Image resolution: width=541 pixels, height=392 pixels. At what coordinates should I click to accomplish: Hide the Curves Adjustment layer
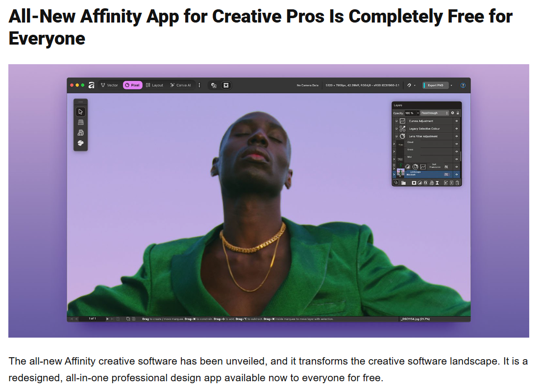click(x=456, y=121)
